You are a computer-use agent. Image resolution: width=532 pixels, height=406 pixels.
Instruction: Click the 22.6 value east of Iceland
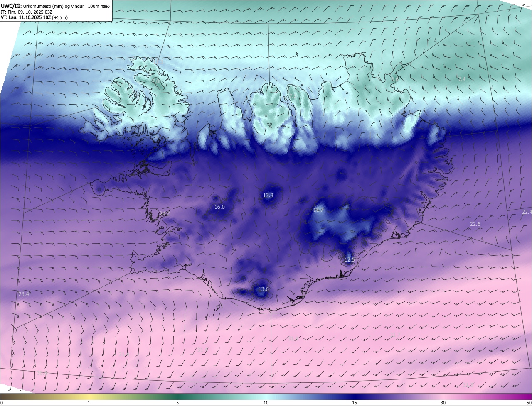(475, 224)
